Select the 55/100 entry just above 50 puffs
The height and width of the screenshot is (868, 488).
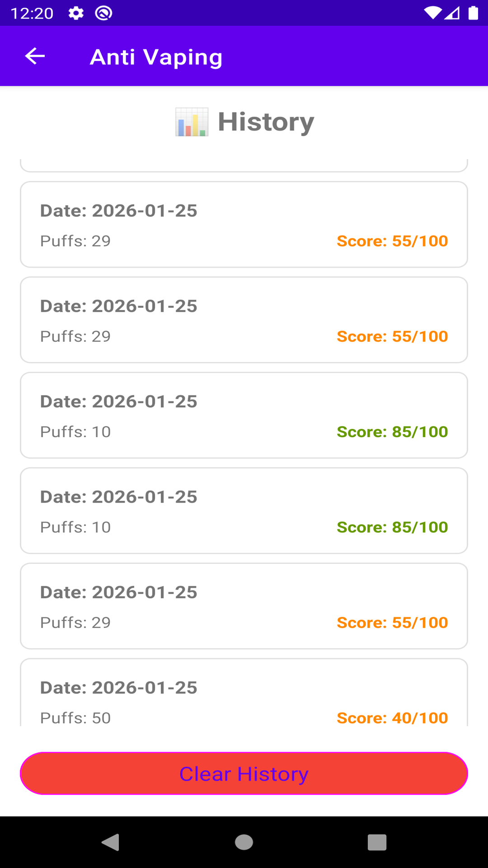244,606
